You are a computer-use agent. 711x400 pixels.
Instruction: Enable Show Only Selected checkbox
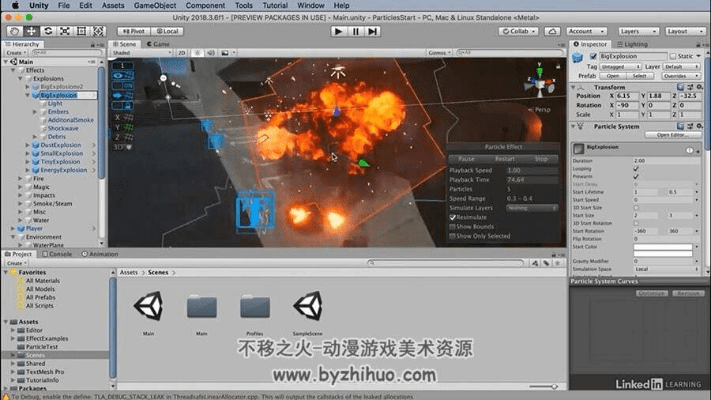coord(452,236)
